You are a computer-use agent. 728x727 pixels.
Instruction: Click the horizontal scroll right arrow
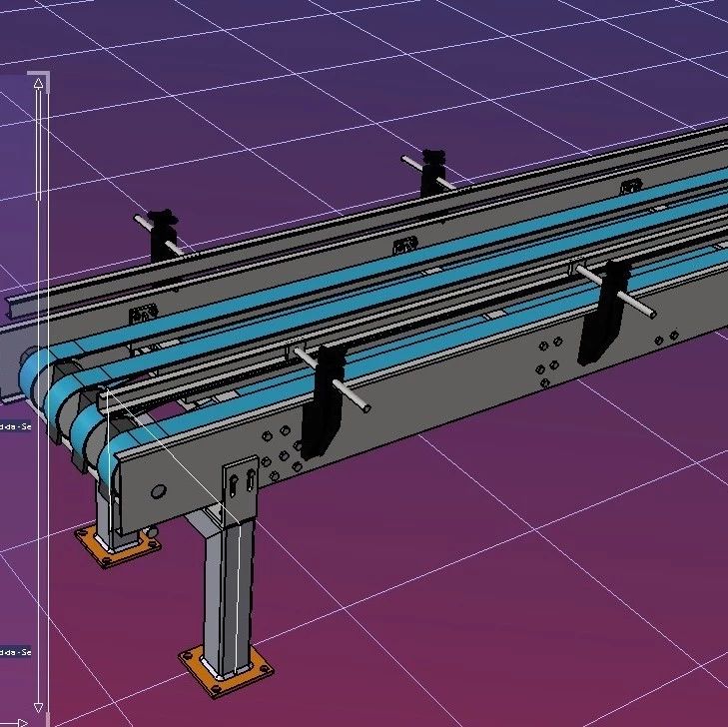coord(22,722)
